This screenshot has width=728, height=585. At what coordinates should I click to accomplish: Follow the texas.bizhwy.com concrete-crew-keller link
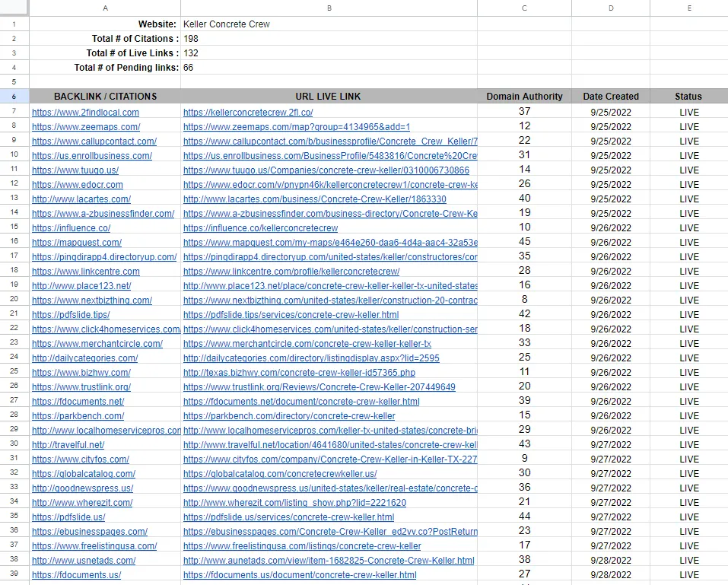(300, 372)
